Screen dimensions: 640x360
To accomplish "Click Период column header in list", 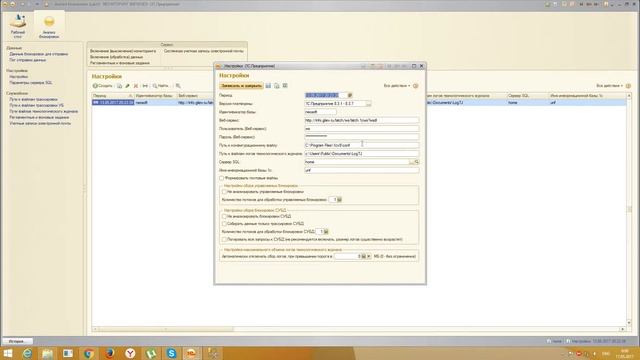I will pos(113,96).
